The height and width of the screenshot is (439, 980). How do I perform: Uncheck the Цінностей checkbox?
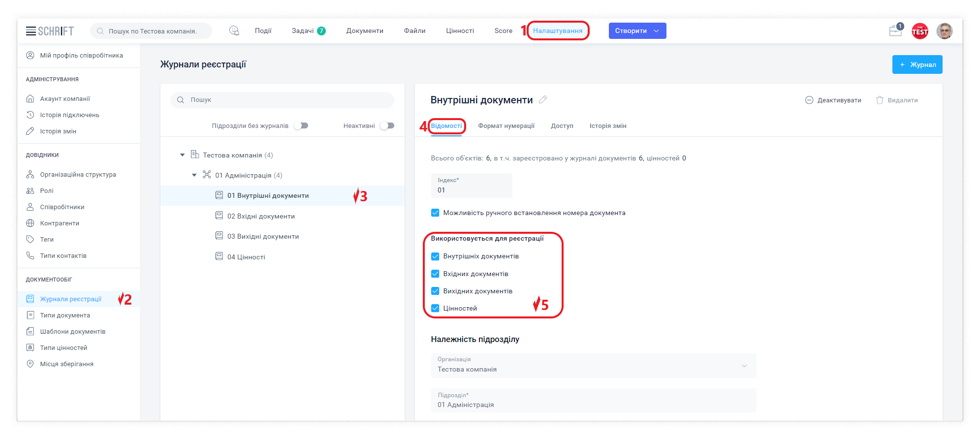435,309
